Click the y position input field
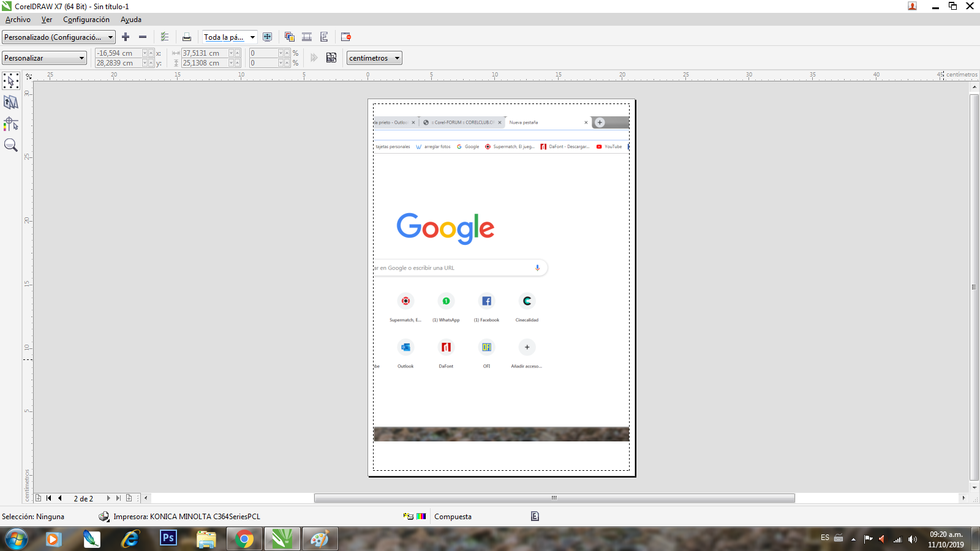The width and height of the screenshot is (980, 551). click(118, 63)
